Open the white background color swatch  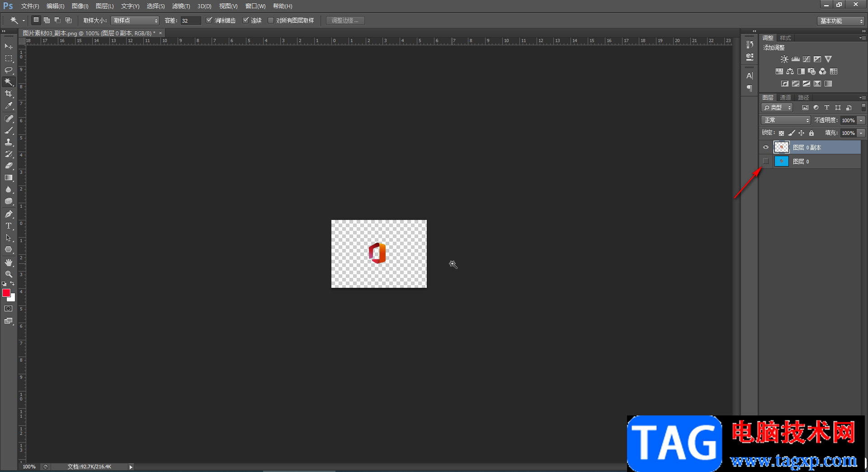[x=13, y=298]
